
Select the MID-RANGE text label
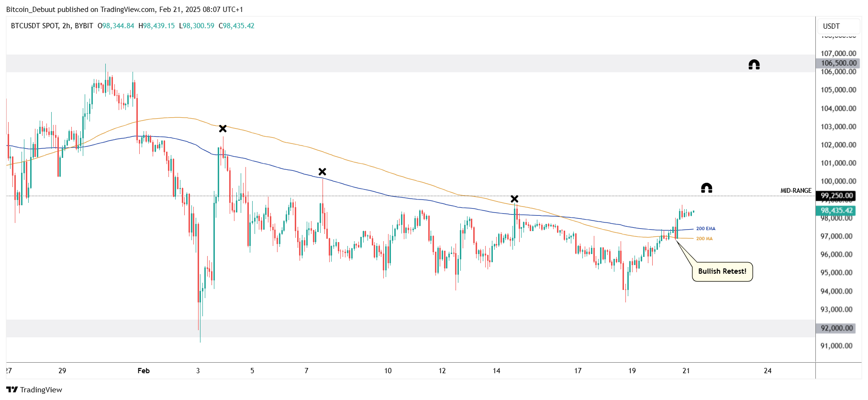coord(796,190)
